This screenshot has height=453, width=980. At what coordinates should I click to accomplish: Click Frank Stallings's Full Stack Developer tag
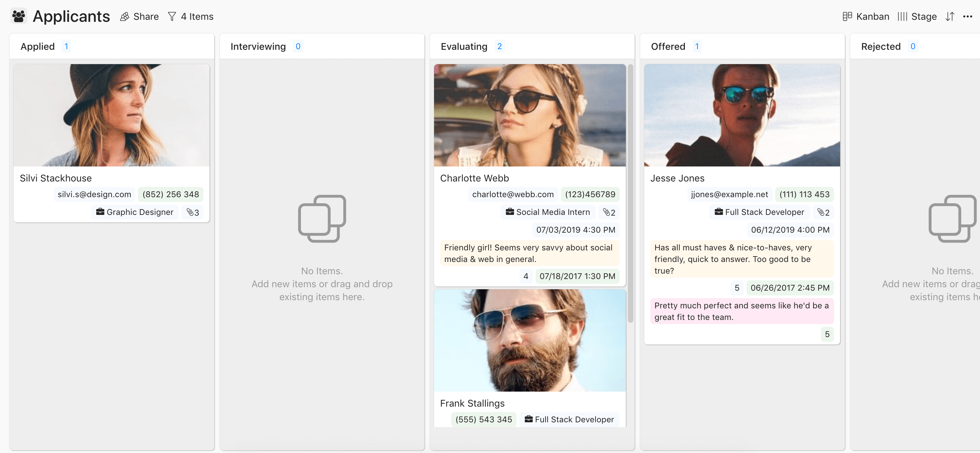(569, 419)
